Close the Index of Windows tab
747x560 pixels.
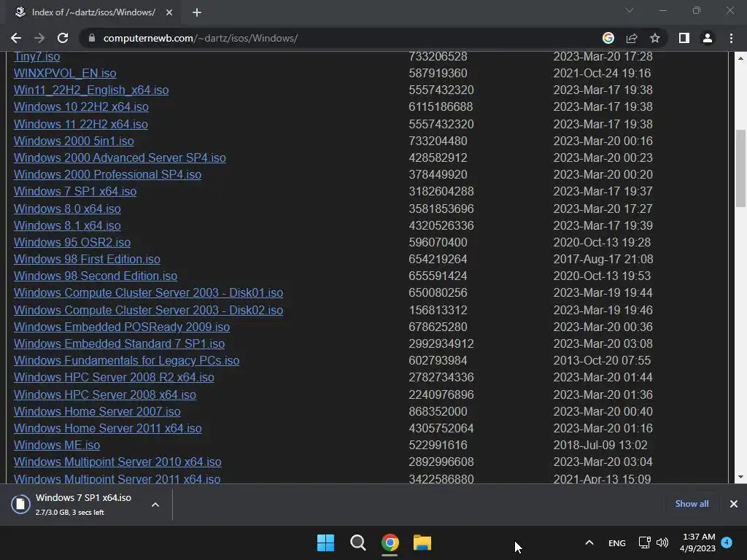click(x=169, y=12)
